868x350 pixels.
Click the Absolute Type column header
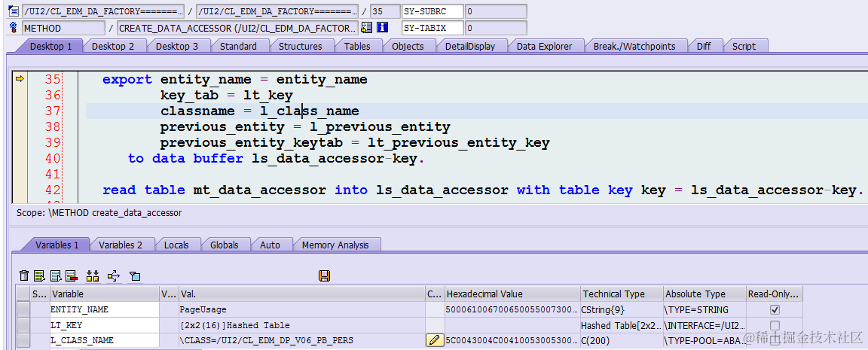(x=704, y=294)
